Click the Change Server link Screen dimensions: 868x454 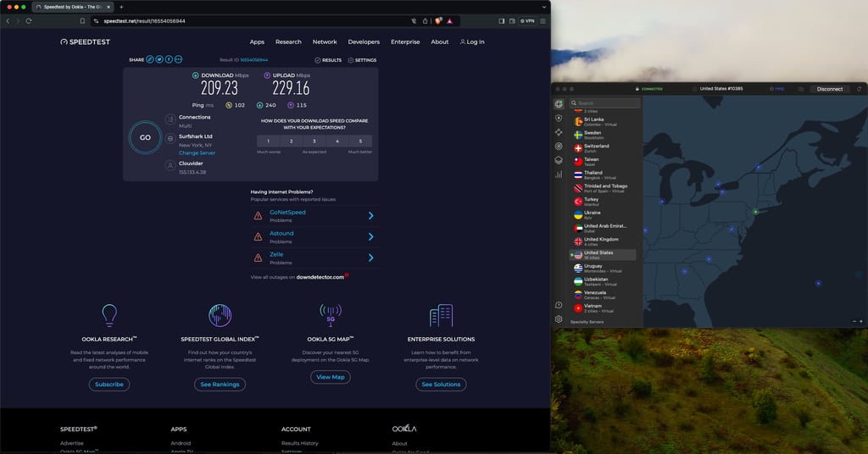click(x=197, y=152)
